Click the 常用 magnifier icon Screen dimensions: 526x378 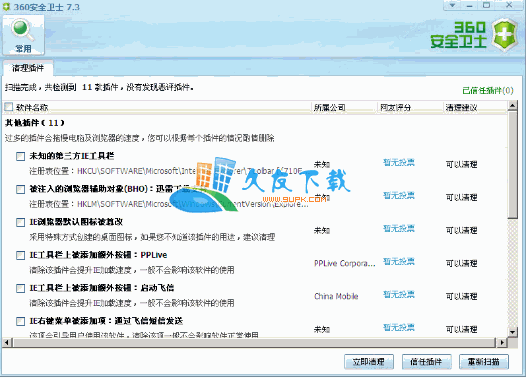tap(23, 35)
